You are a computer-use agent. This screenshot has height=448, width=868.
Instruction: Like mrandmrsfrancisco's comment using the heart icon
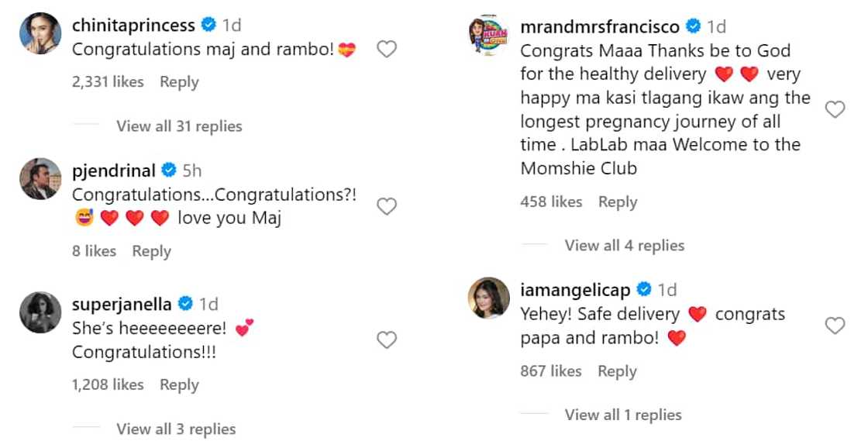coord(835,109)
